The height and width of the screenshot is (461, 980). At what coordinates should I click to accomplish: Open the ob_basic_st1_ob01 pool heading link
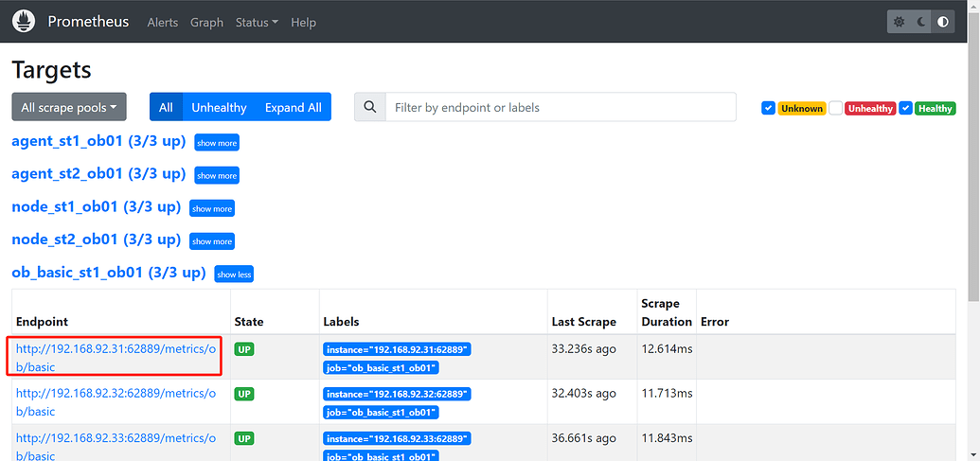pos(109,273)
